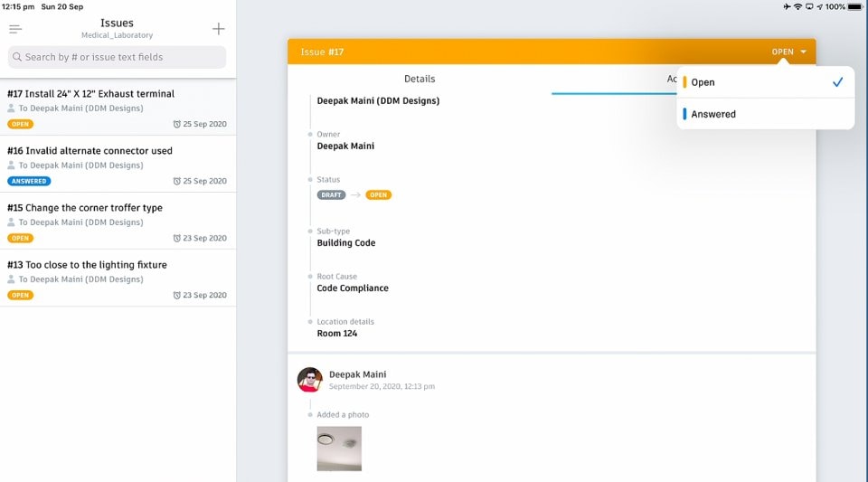Click Room 124 location details
The width and height of the screenshot is (868, 482).
pos(337,334)
